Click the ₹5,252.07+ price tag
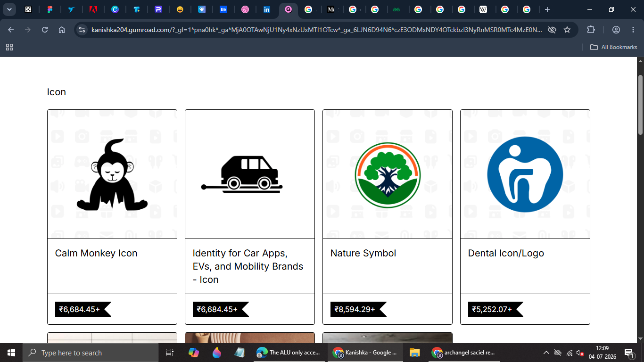Viewport: 644px width, 362px height. [x=495, y=309]
